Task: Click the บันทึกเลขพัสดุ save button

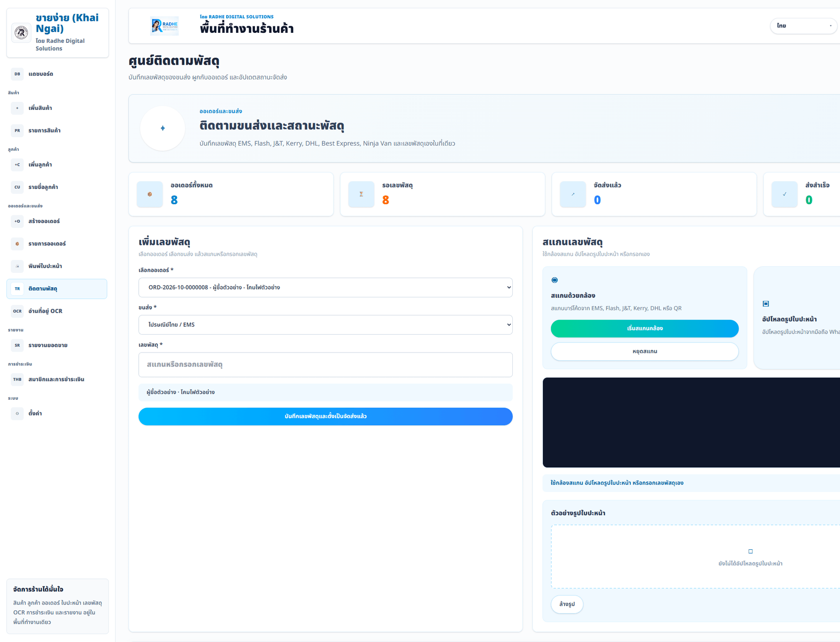Action: [x=325, y=416]
